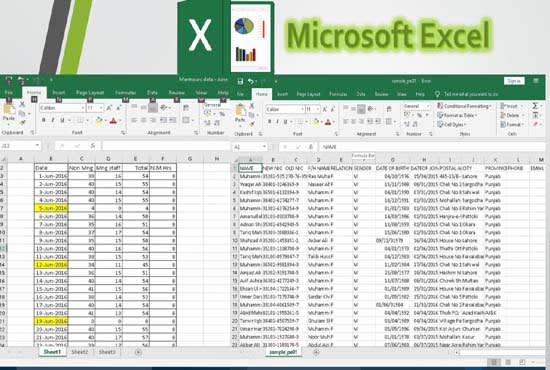This screenshot has height=370, width=550.
Task: Click Align Left in Manhours data window
Action: [134, 120]
